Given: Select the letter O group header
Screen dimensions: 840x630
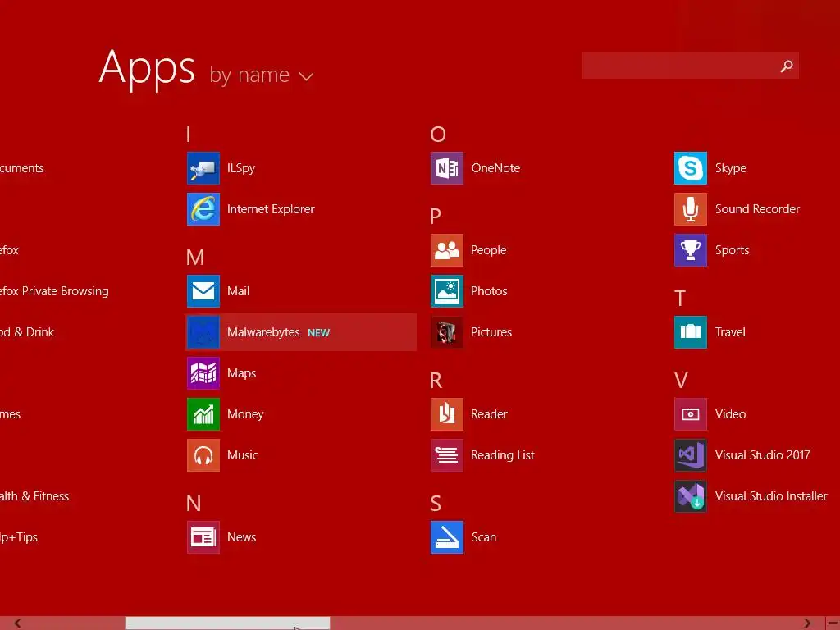Looking at the screenshot, I should (438, 134).
